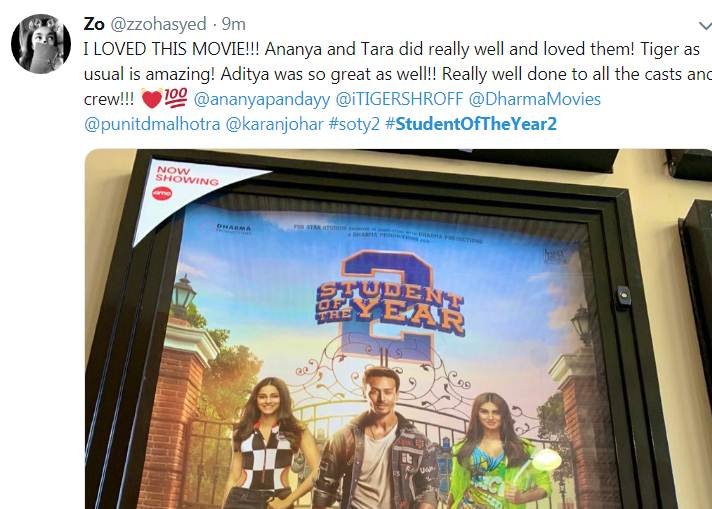This screenshot has height=509, width=712.
Task: Open the @ananyapandayy mention
Action: 262,99
